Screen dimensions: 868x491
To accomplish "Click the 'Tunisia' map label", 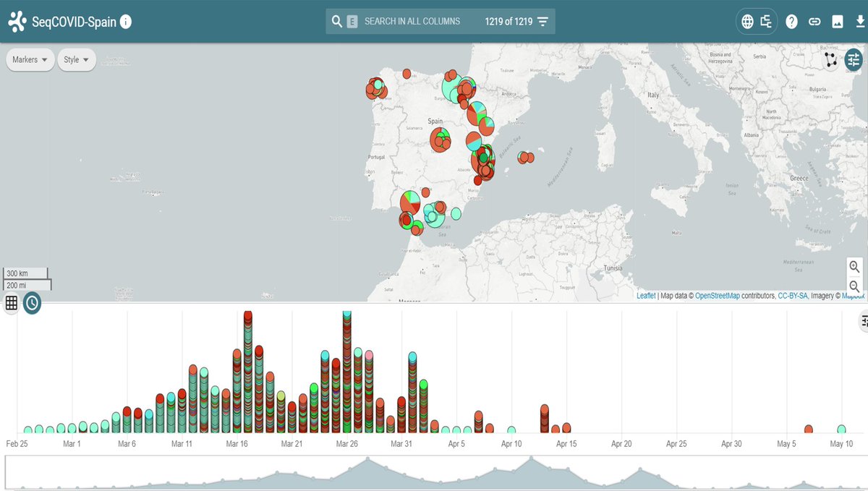I will (x=613, y=268).
